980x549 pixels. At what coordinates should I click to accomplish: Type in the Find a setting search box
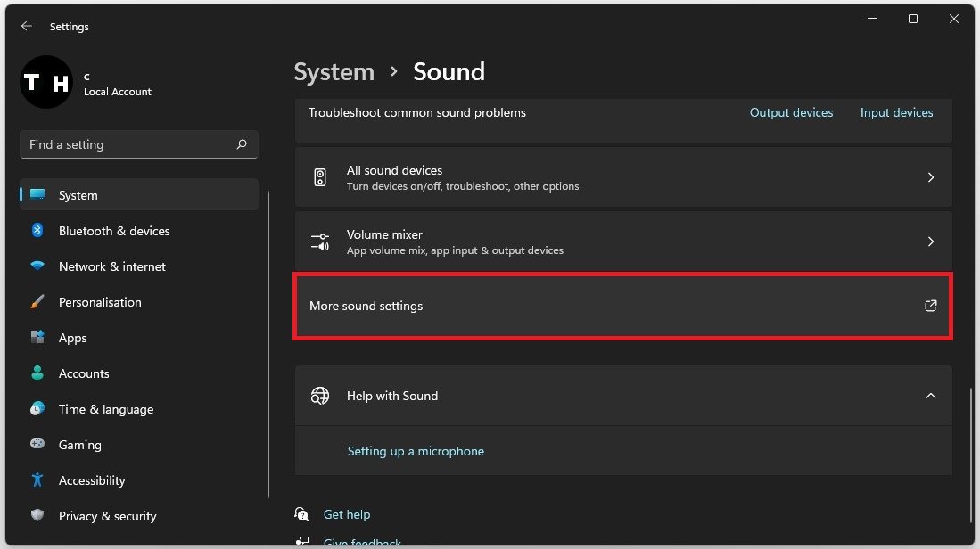tap(125, 144)
